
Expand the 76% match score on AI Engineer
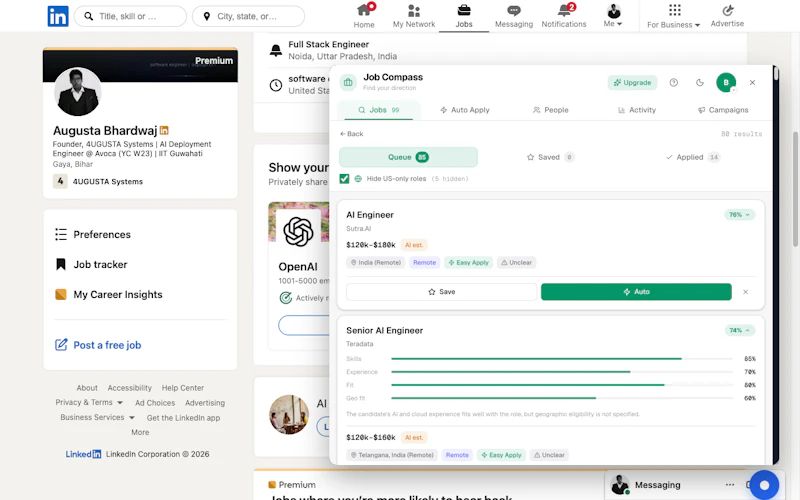pyautogui.click(x=739, y=215)
